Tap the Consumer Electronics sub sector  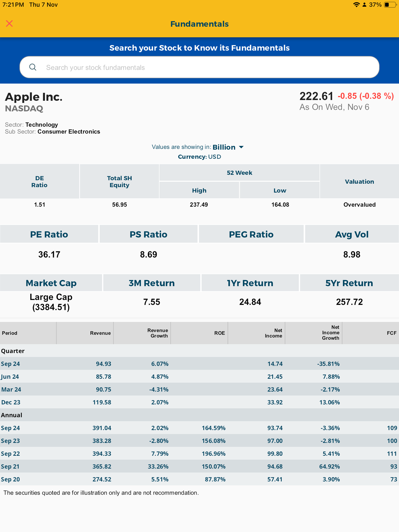pyautogui.click(x=69, y=132)
